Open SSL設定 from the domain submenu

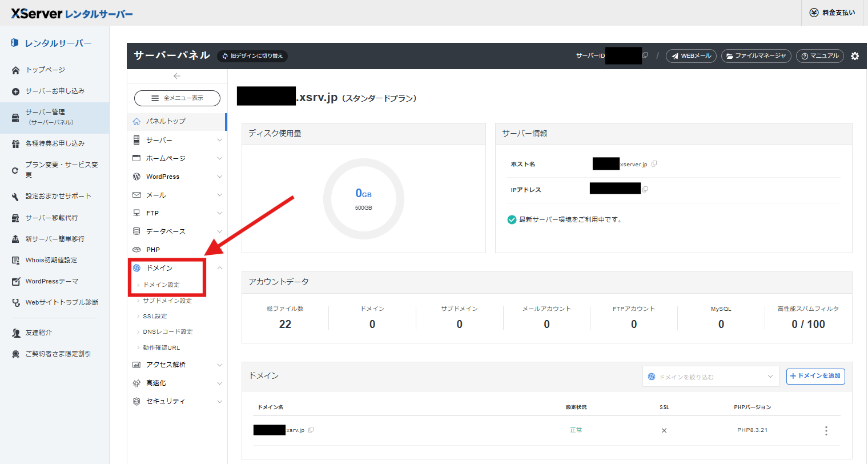coord(155,316)
